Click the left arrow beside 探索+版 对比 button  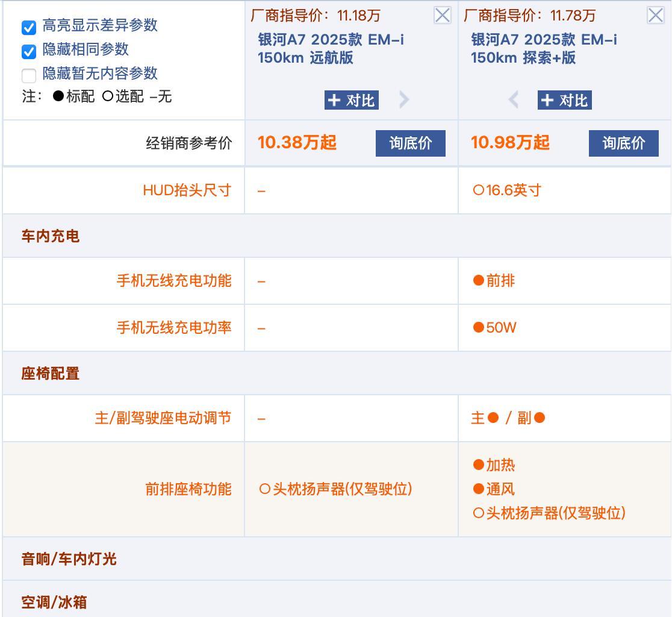514,100
